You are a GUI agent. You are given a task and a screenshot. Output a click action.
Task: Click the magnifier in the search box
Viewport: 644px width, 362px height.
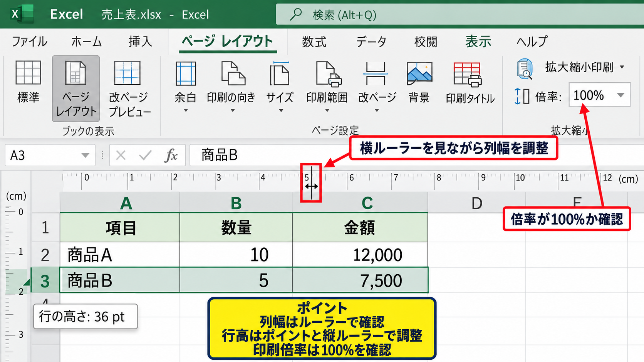pyautogui.click(x=296, y=14)
